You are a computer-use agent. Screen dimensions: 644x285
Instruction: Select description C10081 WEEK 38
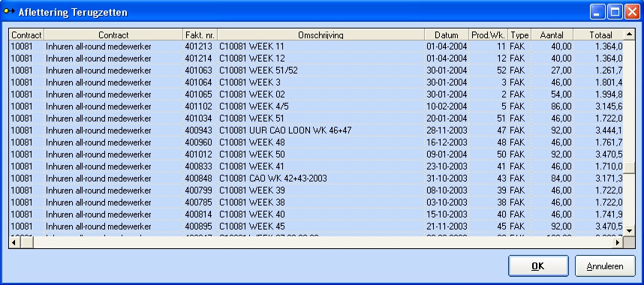(x=252, y=202)
